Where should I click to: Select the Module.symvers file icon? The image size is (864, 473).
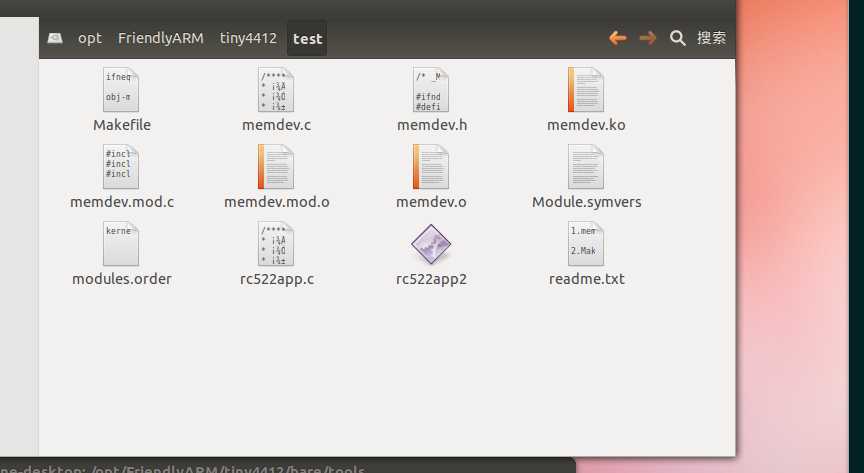(x=586, y=166)
